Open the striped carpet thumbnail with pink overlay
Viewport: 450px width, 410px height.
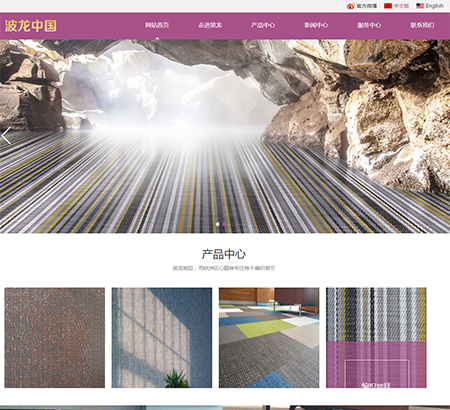point(376,338)
